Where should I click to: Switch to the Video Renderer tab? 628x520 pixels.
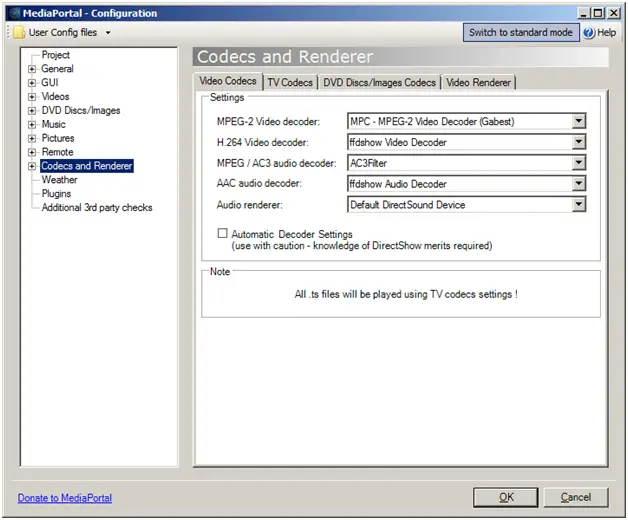tap(479, 82)
